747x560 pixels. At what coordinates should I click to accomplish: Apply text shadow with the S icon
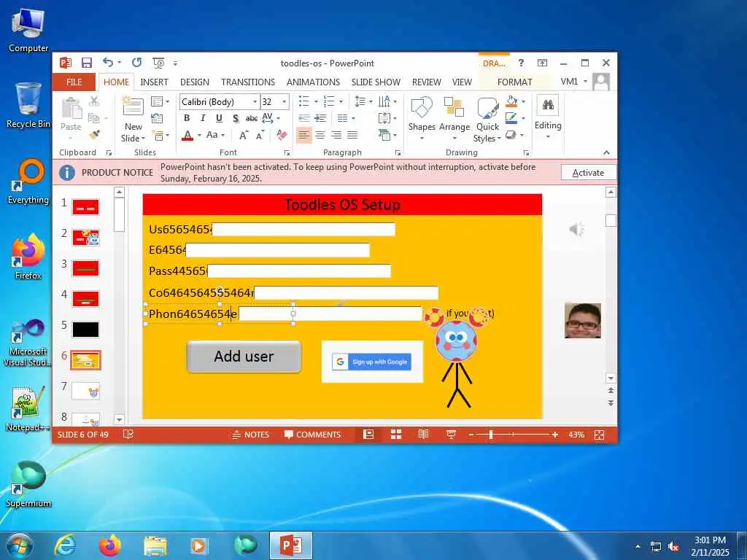pos(236,118)
